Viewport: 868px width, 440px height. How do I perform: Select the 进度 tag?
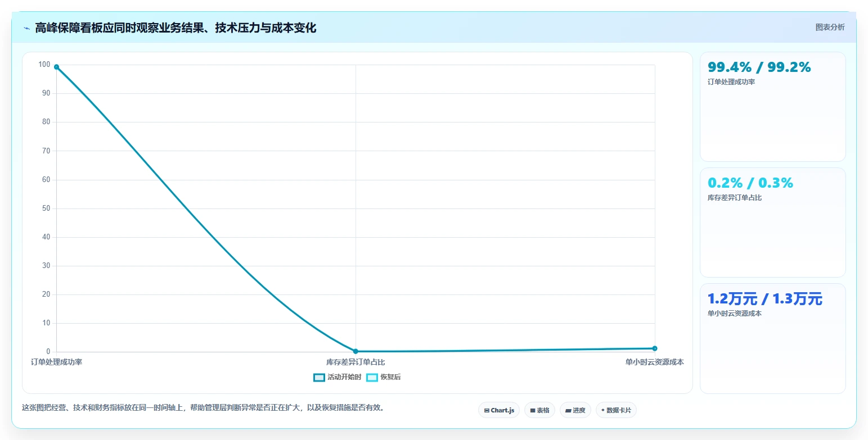[575, 410]
